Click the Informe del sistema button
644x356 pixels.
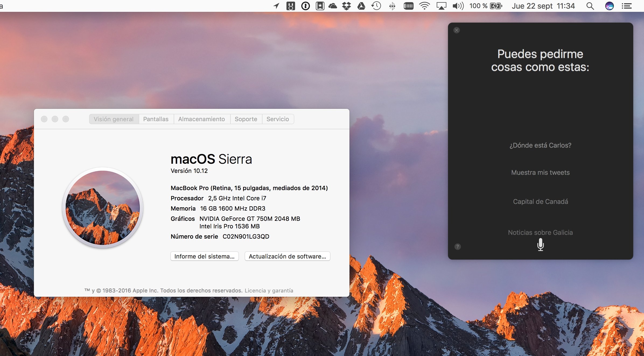pyautogui.click(x=205, y=256)
